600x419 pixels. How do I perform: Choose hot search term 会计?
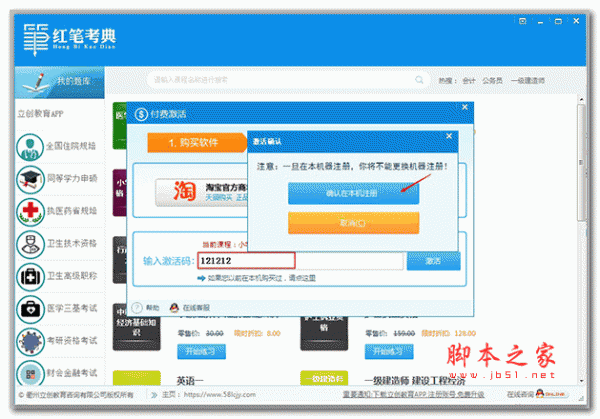pyautogui.click(x=468, y=81)
